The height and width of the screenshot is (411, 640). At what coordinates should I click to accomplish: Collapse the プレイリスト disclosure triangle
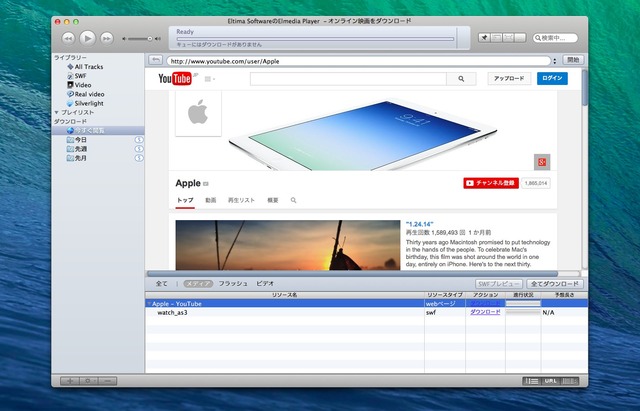click(x=56, y=112)
